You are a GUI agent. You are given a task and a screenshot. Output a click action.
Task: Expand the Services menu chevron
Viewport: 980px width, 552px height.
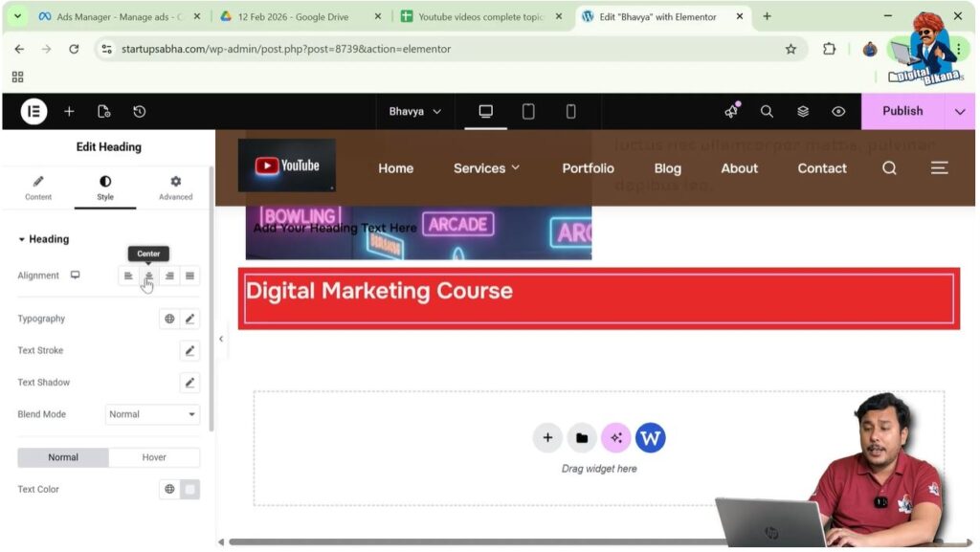(x=516, y=167)
